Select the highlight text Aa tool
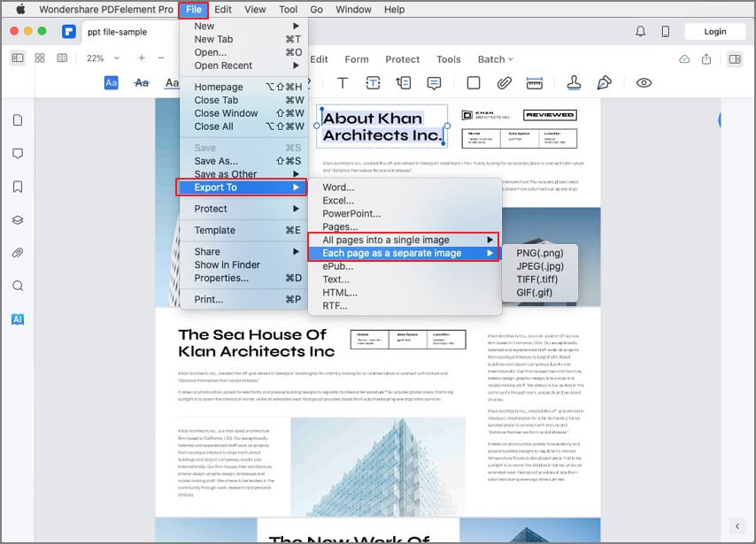Image resolution: width=756 pixels, height=544 pixels. (x=112, y=83)
